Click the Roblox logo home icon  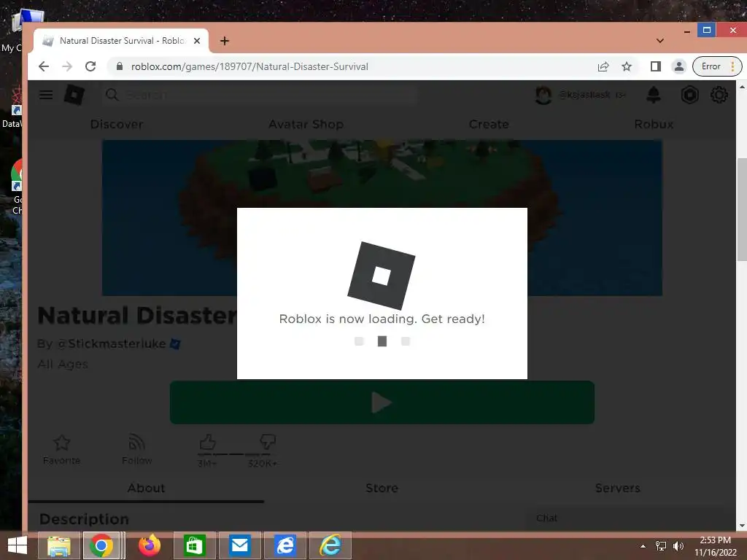(x=74, y=95)
